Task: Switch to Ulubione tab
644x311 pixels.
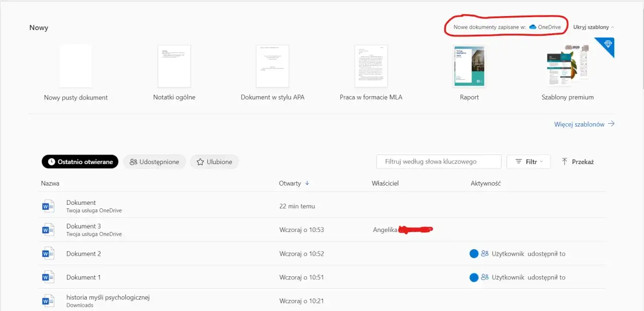Action: click(x=214, y=162)
